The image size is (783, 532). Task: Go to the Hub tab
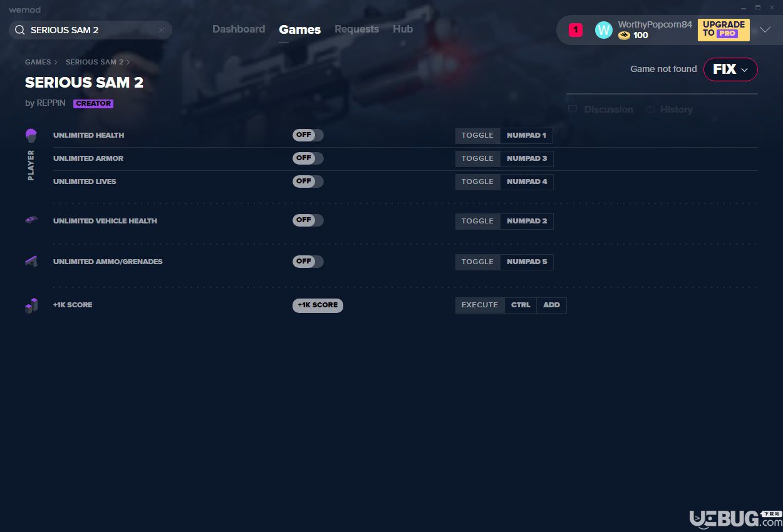pos(403,29)
